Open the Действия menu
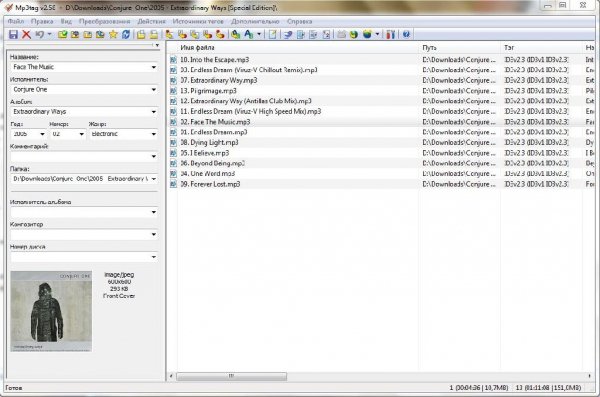Screen dimensions: 600x397 click(152, 21)
